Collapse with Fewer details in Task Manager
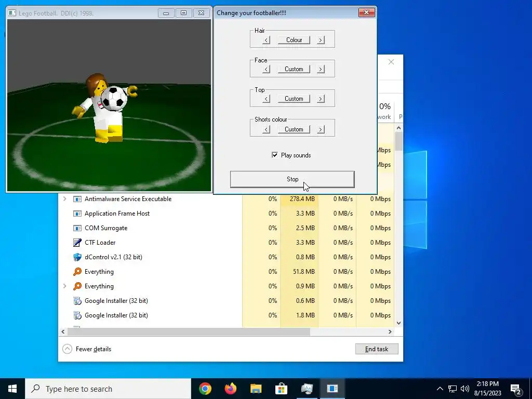Image resolution: width=532 pixels, height=399 pixels. [87, 349]
